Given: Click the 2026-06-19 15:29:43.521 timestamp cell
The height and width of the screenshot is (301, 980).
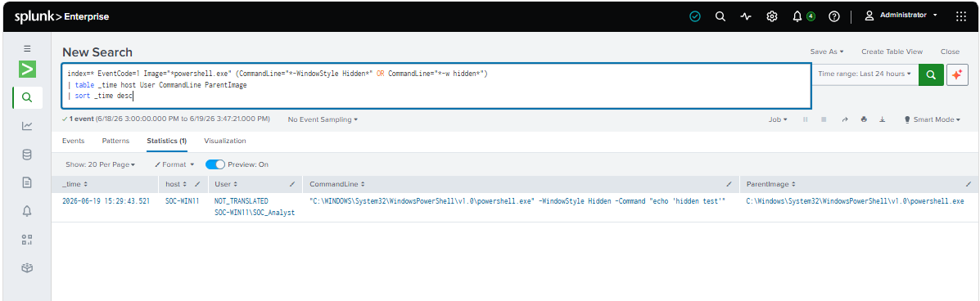Looking at the screenshot, I should (106, 201).
